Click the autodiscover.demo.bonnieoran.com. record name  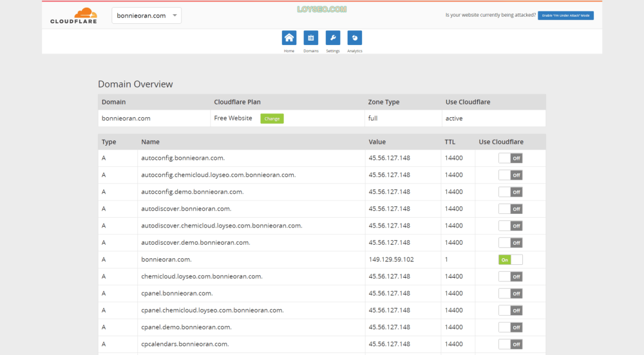tap(196, 242)
